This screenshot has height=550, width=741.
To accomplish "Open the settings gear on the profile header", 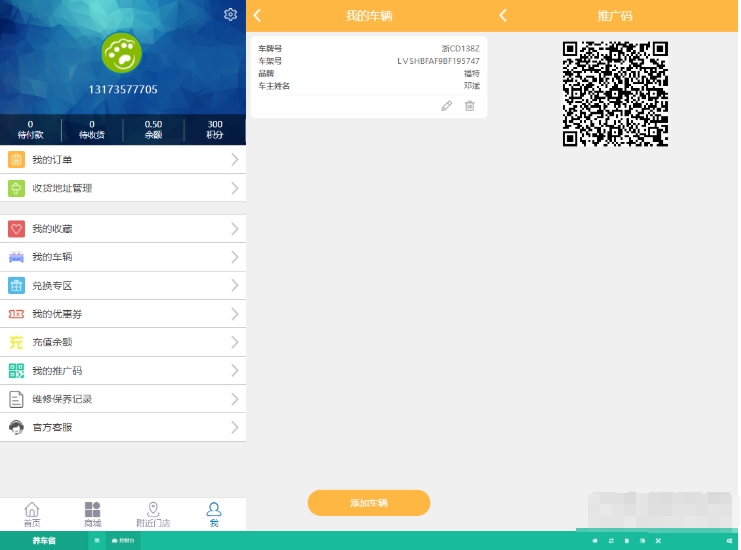I will [230, 14].
